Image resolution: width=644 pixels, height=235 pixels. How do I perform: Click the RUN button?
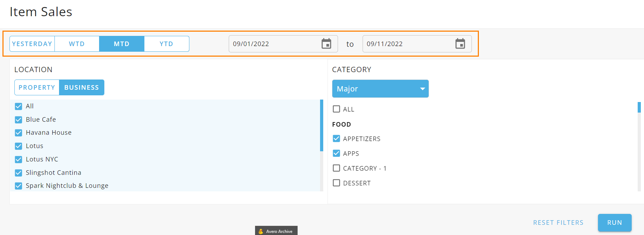614,223
